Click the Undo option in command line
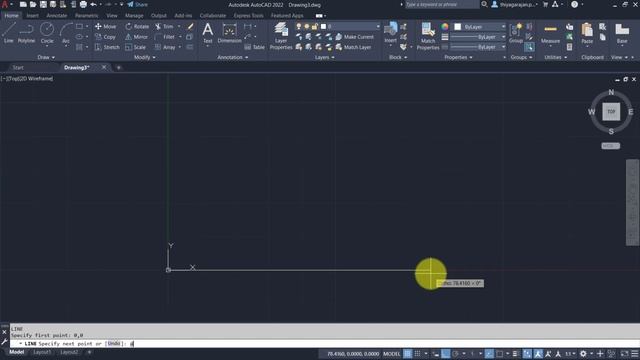The width and height of the screenshot is (640, 360). pyautogui.click(x=114, y=344)
